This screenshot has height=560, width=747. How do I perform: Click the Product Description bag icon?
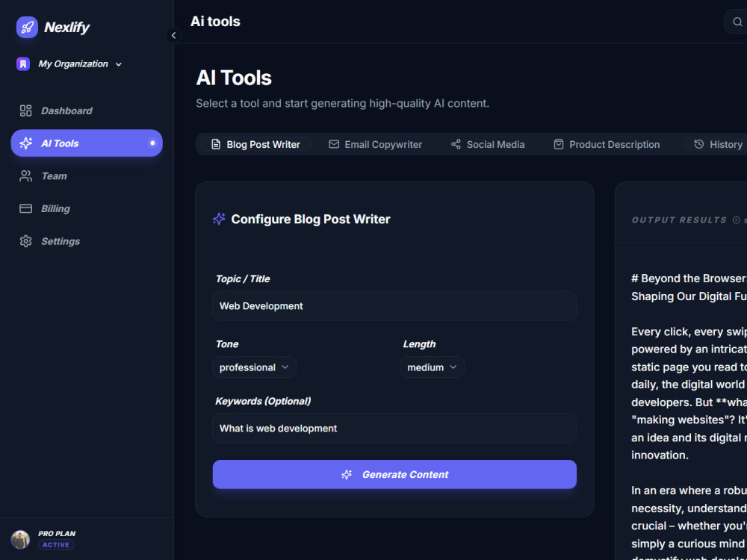click(558, 144)
